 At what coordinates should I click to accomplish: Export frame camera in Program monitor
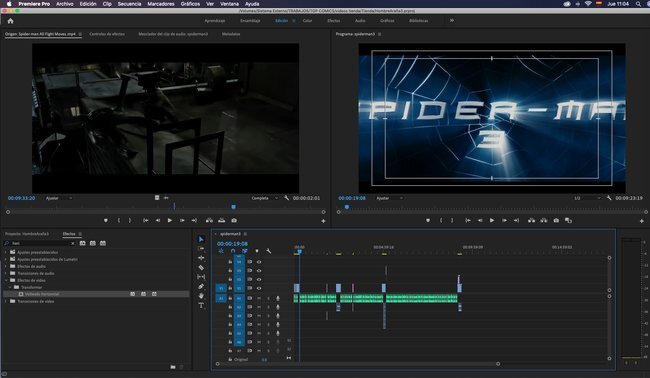click(x=556, y=220)
